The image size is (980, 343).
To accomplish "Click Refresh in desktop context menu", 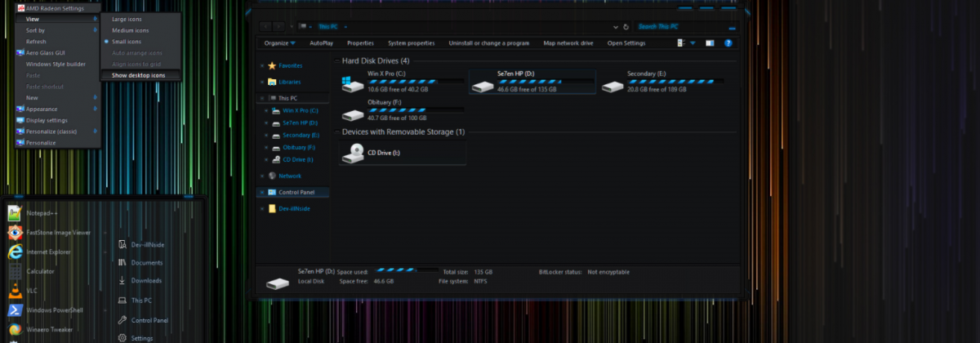I will (x=58, y=41).
